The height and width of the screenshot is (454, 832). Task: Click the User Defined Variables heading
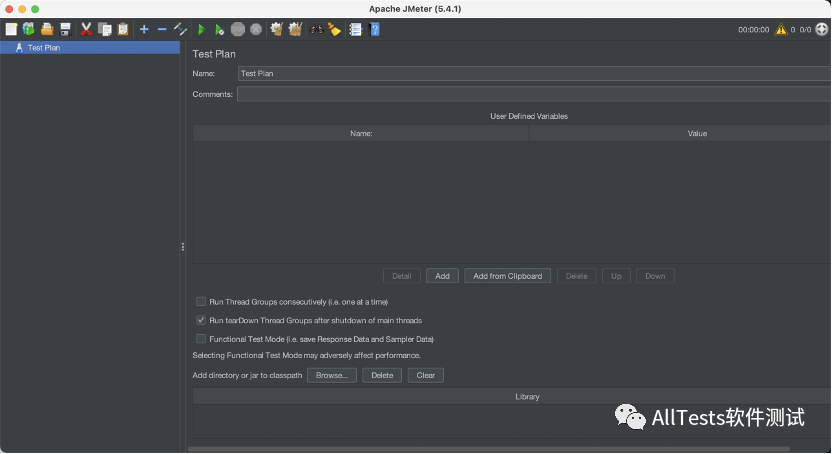(529, 116)
